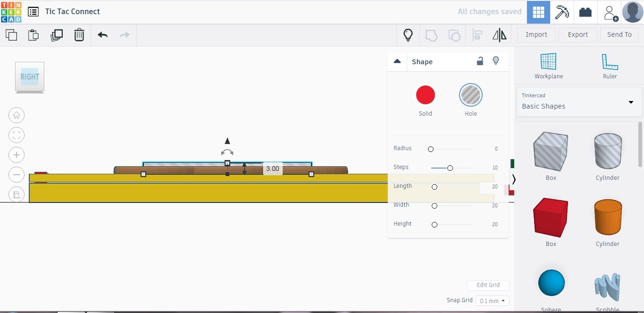
Task: Duplicate the selected shape
Action: [57, 34]
